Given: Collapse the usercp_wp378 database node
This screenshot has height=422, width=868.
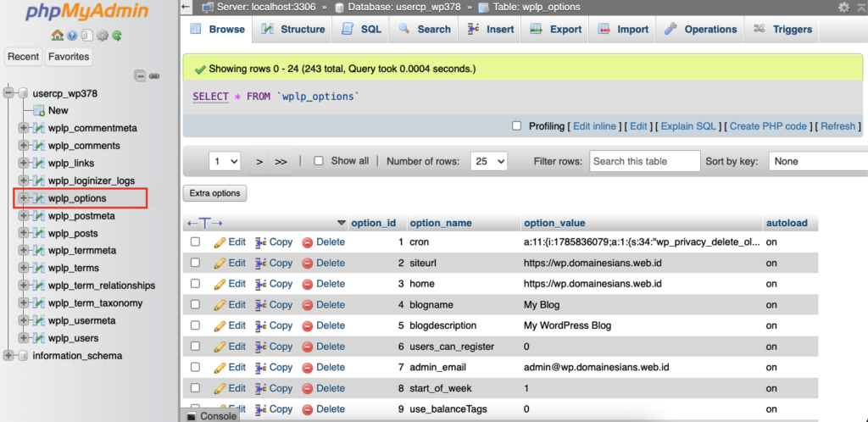Looking at the screenshot, I should coord(8,93).
